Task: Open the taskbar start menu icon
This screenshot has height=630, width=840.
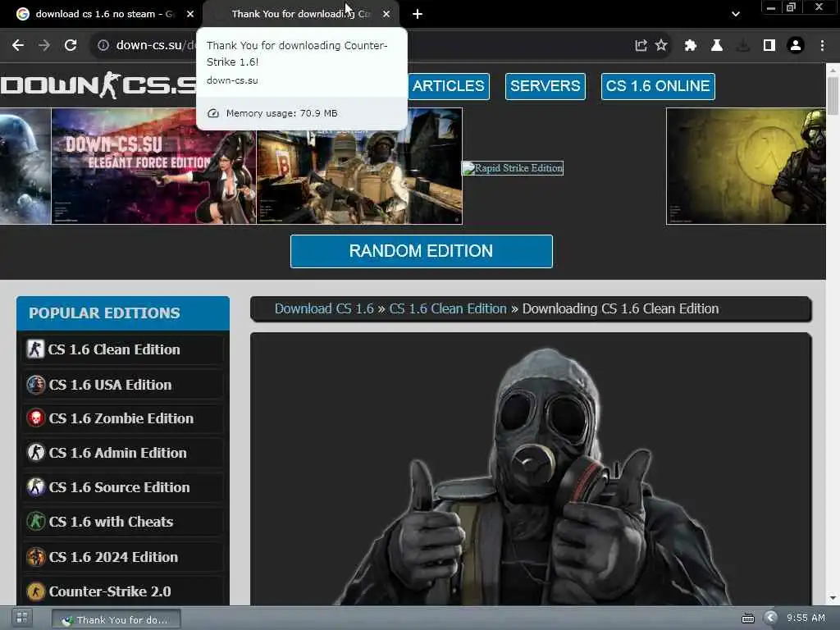Action: (22, 619)
